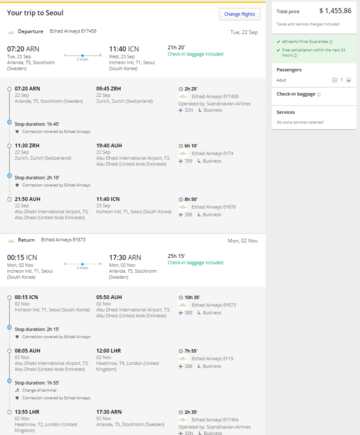360x435 pixels.
Task: Click the 13:55 LHR departure time
Action: pos(27,412)
